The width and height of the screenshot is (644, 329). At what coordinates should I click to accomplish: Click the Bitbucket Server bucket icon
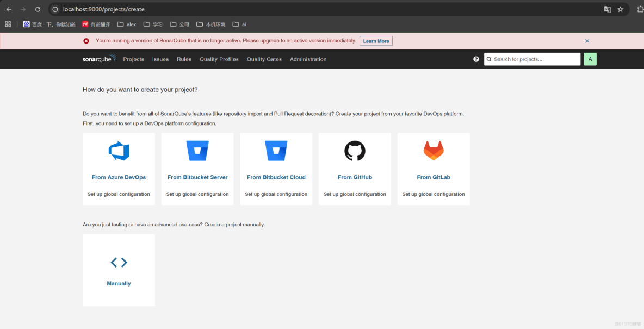(197, 150)
